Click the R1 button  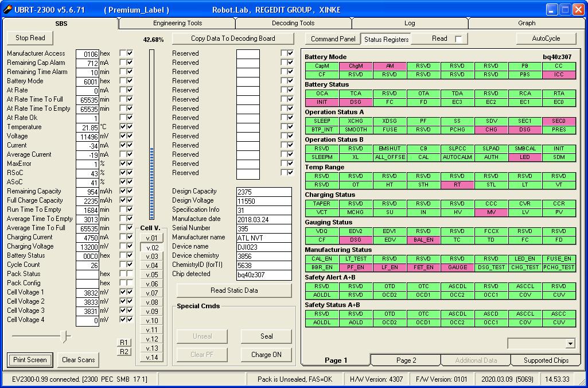point(124,342)
